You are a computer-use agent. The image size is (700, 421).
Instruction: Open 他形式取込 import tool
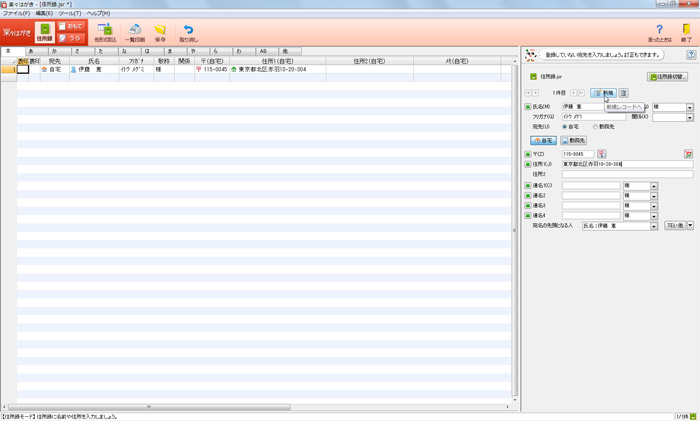coord(105,31)
